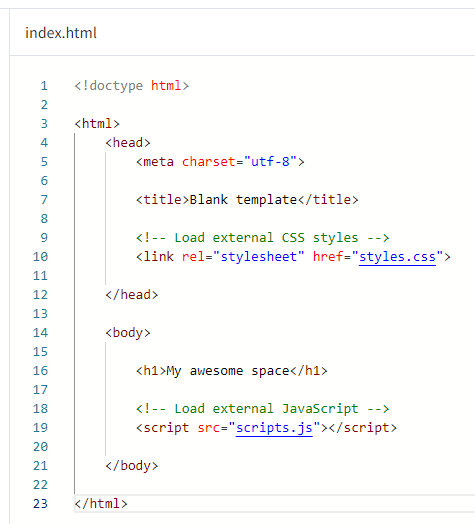Click the rel="stylesheet" attribute on line 10
This screenshot has width=475, height=524.
tap(243, 257)
